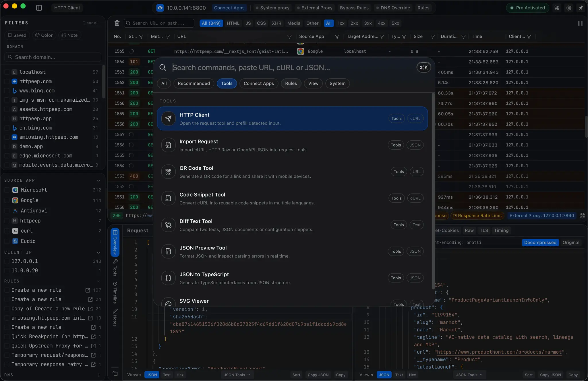Collapse the Client IP section chevron
Viewport: 588px width, 381px height.
pos(98,253)
